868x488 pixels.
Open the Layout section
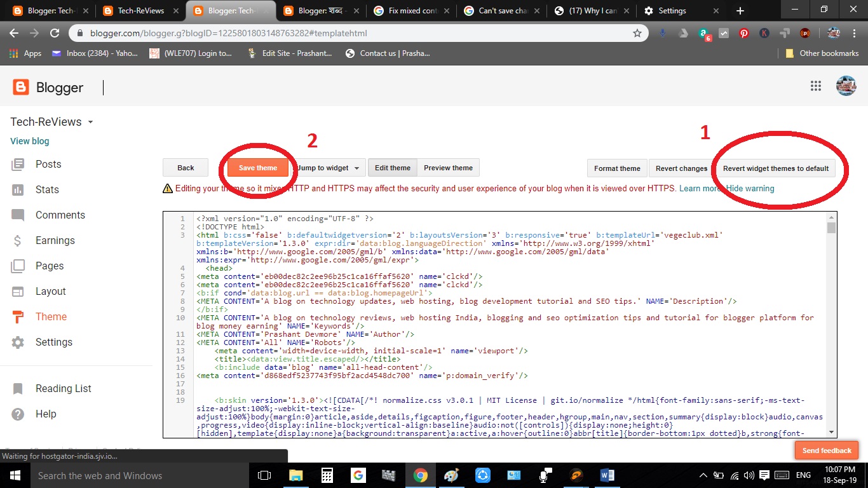pos(51,292)
